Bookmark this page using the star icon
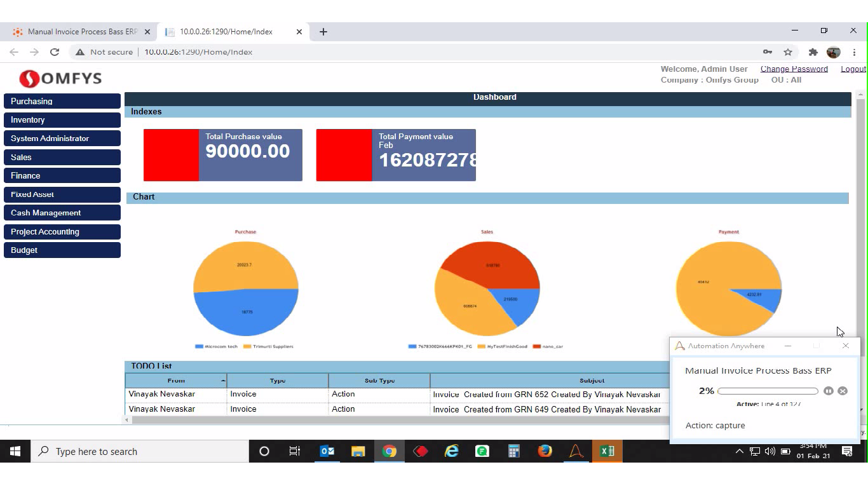 pos(788,52)
